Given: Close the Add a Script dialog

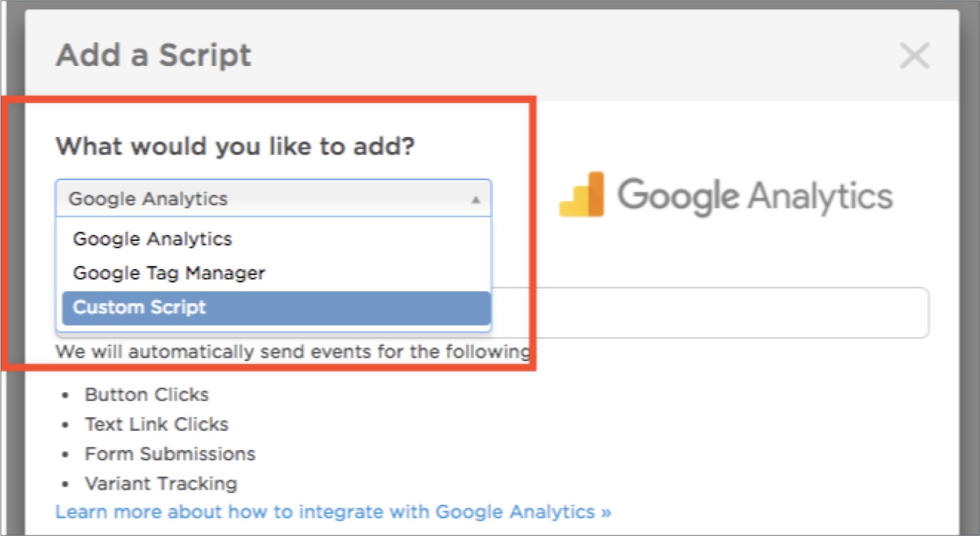Looking at the screenshot, I should click(x=914, y=55).
